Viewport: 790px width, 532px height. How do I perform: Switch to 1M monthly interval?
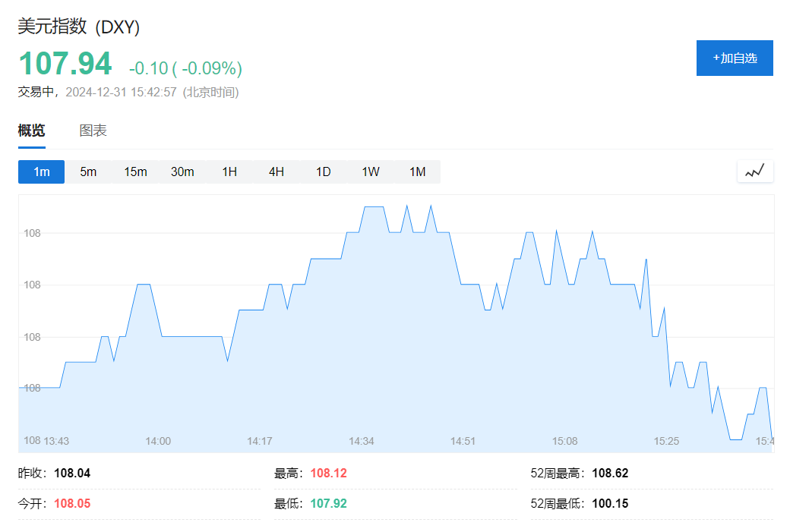(x=418, y=172)
